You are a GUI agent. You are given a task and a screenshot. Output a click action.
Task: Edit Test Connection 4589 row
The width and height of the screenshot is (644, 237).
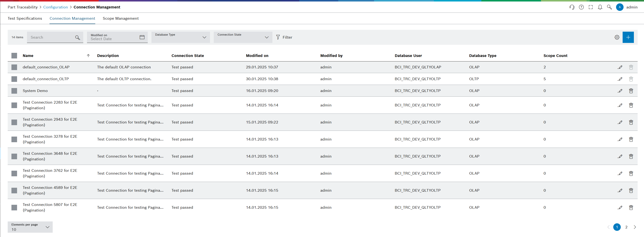tap(620, 190)
